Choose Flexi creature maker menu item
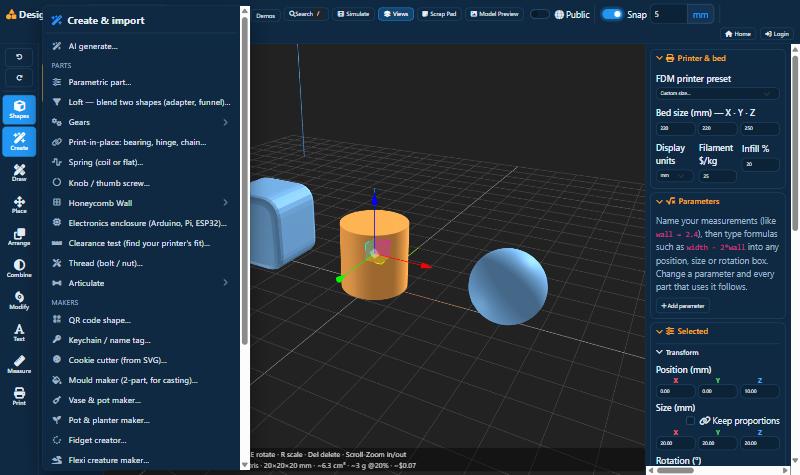The width and height of the screenshot is (800, 475). pyautogui.click(x=142, y=460)
